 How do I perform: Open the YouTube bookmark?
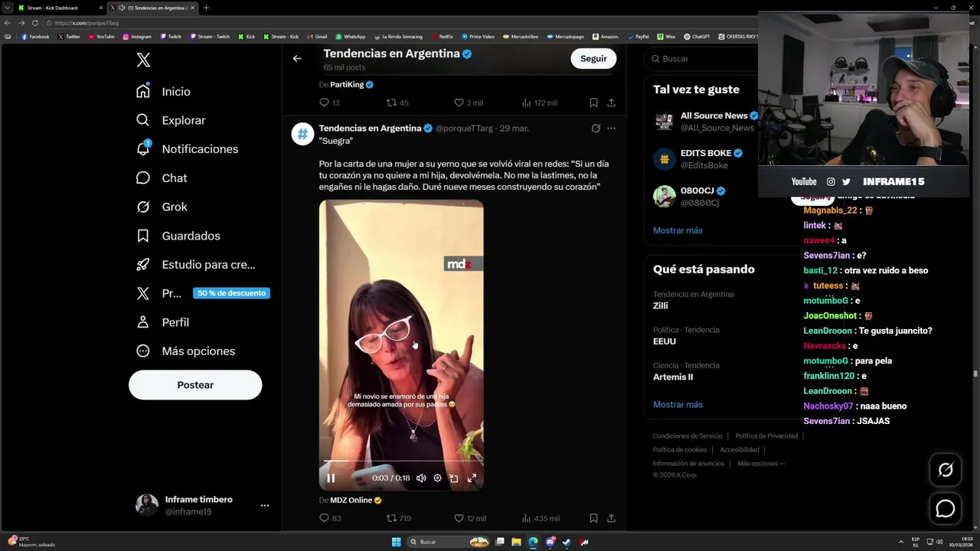101,37
